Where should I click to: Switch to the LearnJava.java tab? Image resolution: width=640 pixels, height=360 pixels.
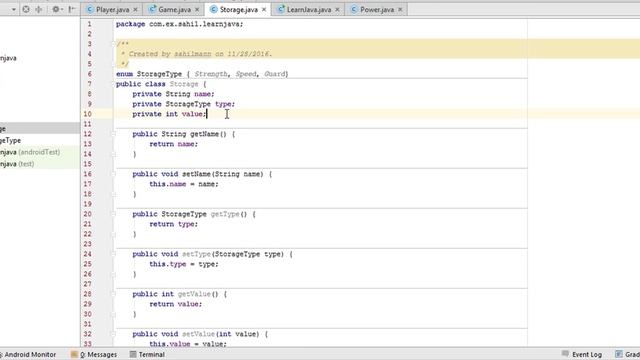pyautogui.click(x=309, y=9)
